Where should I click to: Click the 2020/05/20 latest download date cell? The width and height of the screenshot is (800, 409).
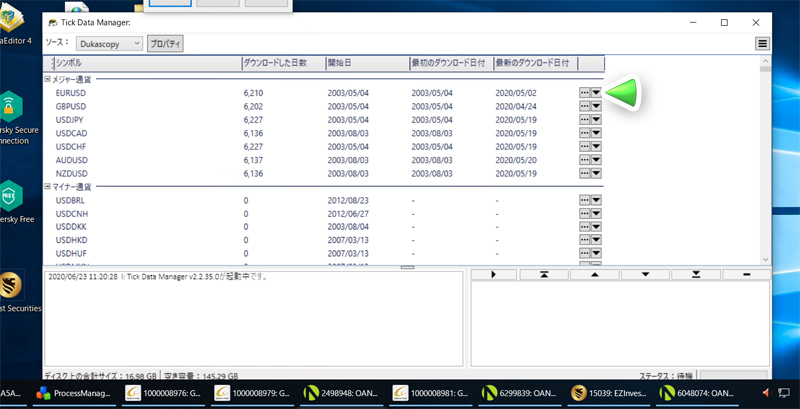pyautogui.click(x=516, y=160)
